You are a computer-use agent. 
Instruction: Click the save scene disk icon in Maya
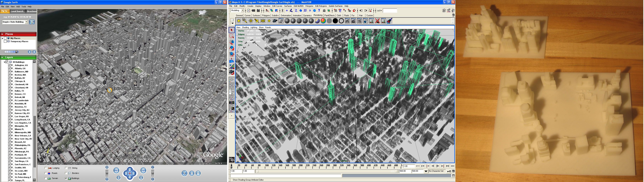click(x=258, y=10)
